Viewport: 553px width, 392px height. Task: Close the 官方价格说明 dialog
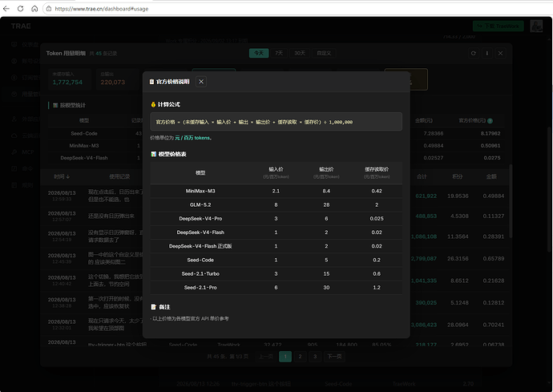(201, 82)
